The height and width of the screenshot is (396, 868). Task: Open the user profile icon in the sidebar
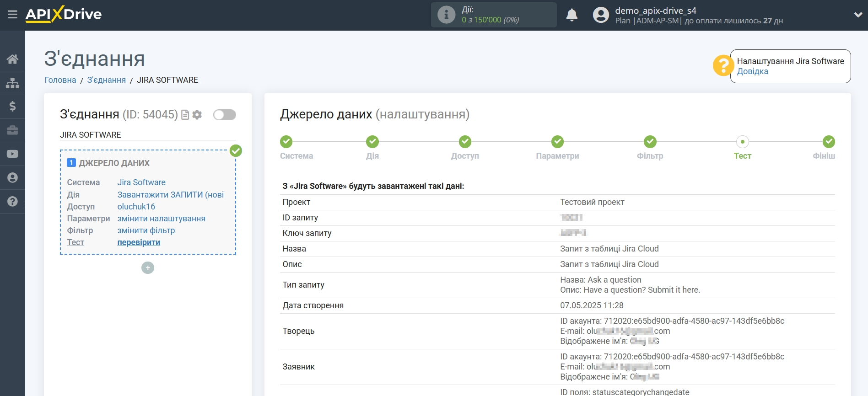point(12,178)
